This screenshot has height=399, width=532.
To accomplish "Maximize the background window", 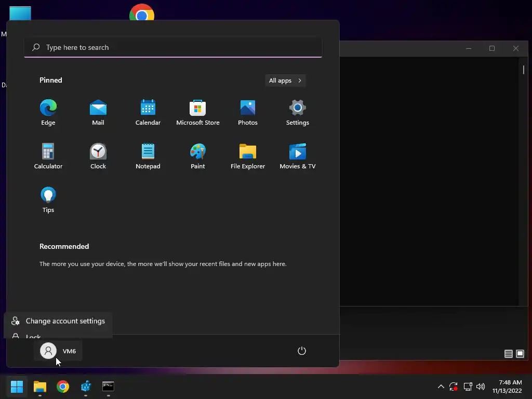I will (492, 48).
